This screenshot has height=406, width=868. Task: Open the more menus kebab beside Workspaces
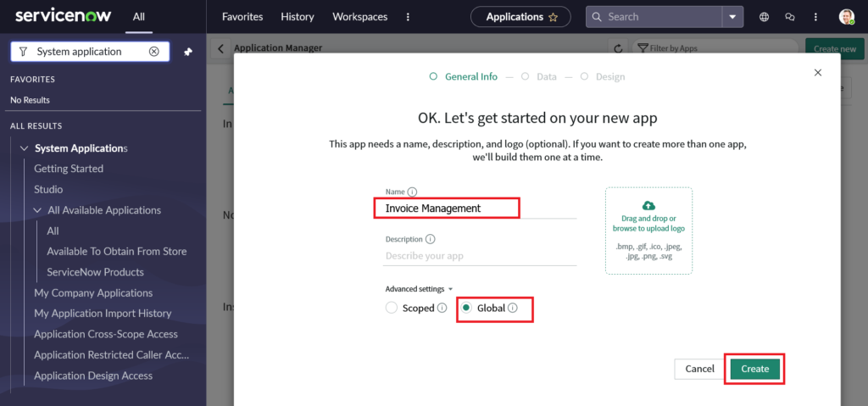tap(408, 17)
